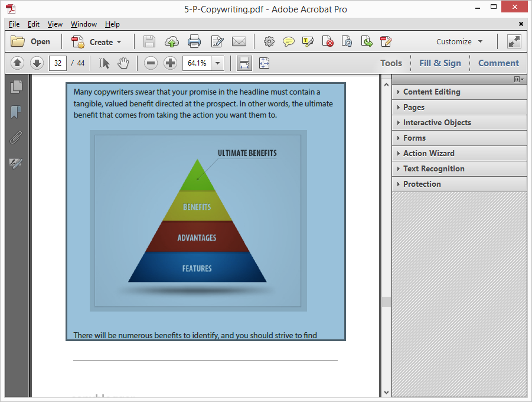The image size is (532, 402).
Task: Save the file using the floppy disk icon
Action: click(x=149, y=42)
